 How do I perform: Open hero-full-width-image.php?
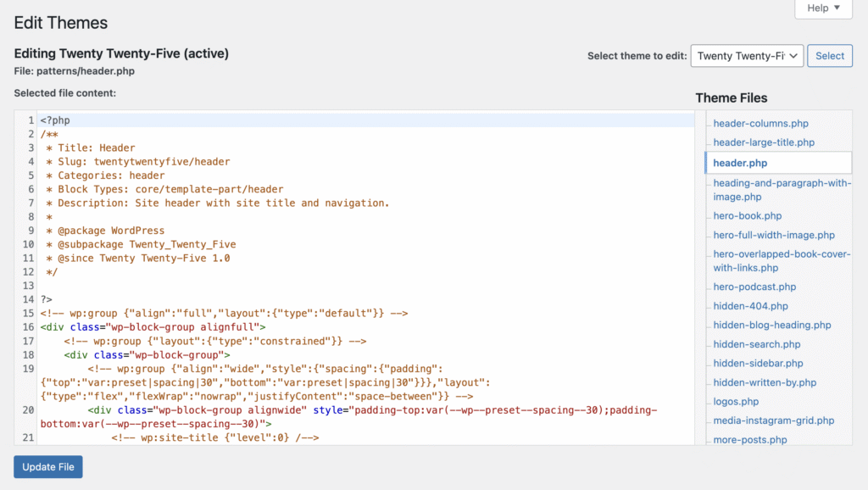[x=774, y=235]
